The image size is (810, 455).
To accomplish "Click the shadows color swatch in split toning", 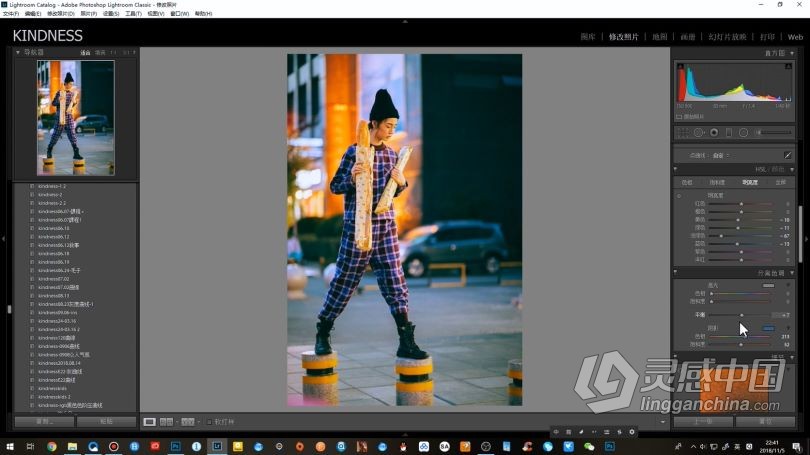I will click(768, 327).
